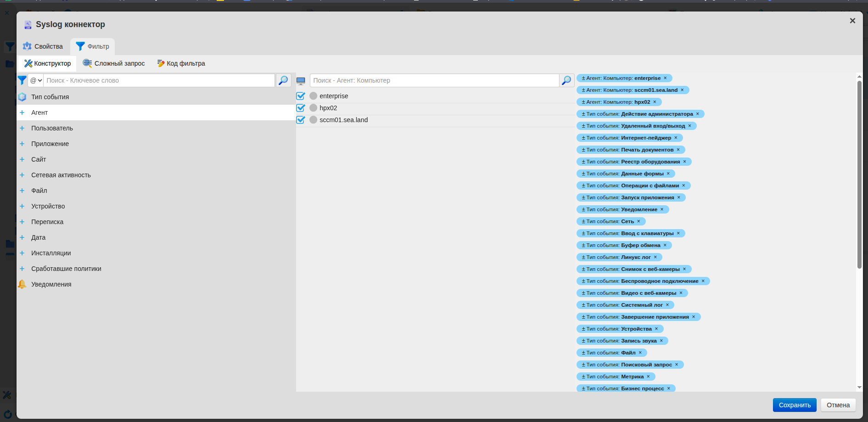The width and height of the screenshot is (868, 422).
Task: Remove the 'Тип события: Сеть' tag
Action: coord(638,221)
